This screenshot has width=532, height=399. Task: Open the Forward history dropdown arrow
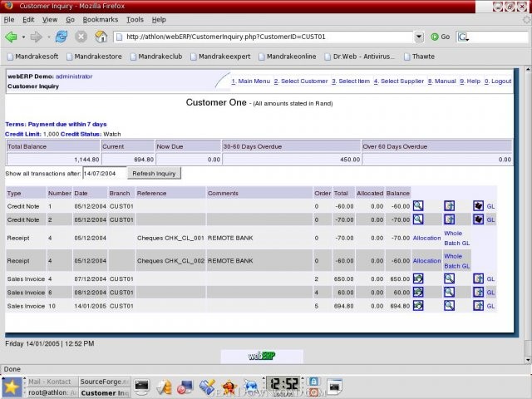pos(49,37)
